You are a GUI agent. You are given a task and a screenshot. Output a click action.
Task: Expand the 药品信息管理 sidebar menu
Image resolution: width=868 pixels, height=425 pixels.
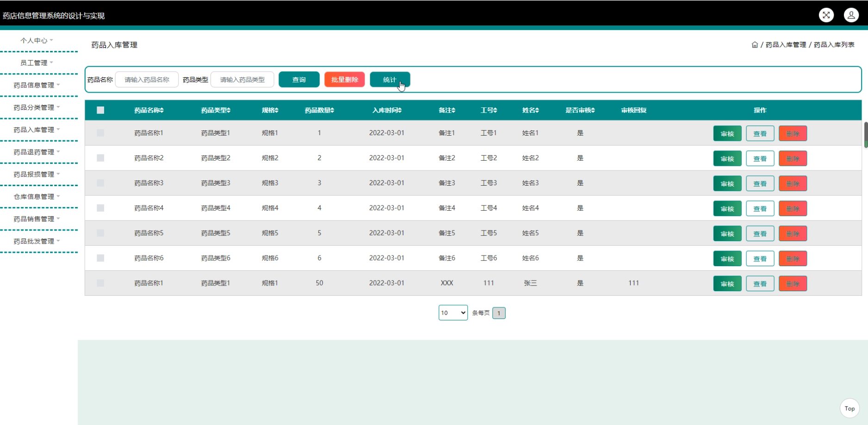[x=37, y=85]
